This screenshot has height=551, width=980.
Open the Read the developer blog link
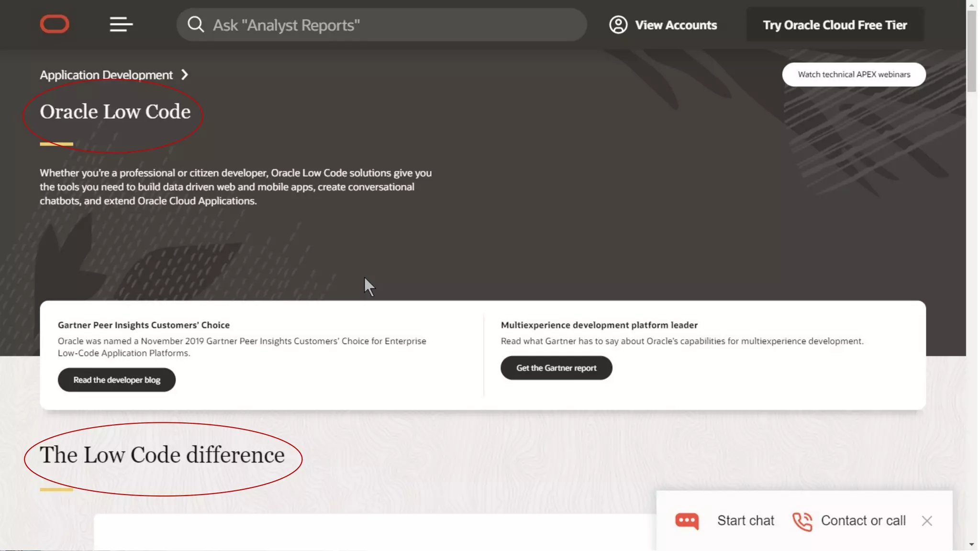click(117, 380)
